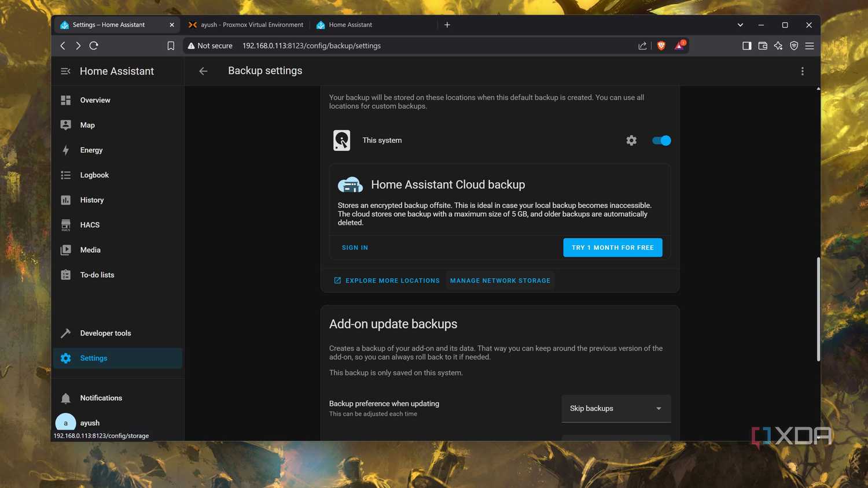The height and width of the screenshot is (488, 868).
Task: Open Brave's hamburger main menu
Action: point(810,46)
